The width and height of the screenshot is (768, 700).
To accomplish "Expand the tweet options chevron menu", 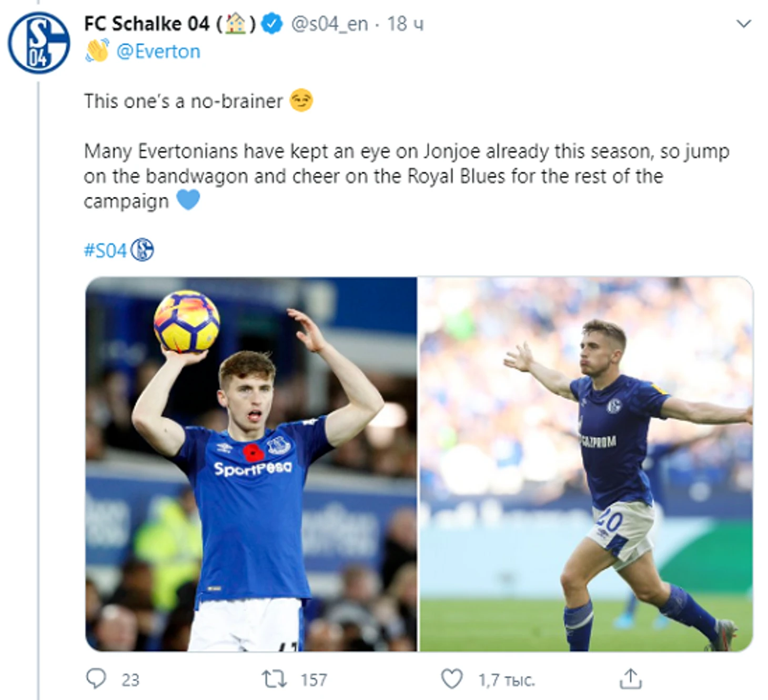I will (743, 24).
